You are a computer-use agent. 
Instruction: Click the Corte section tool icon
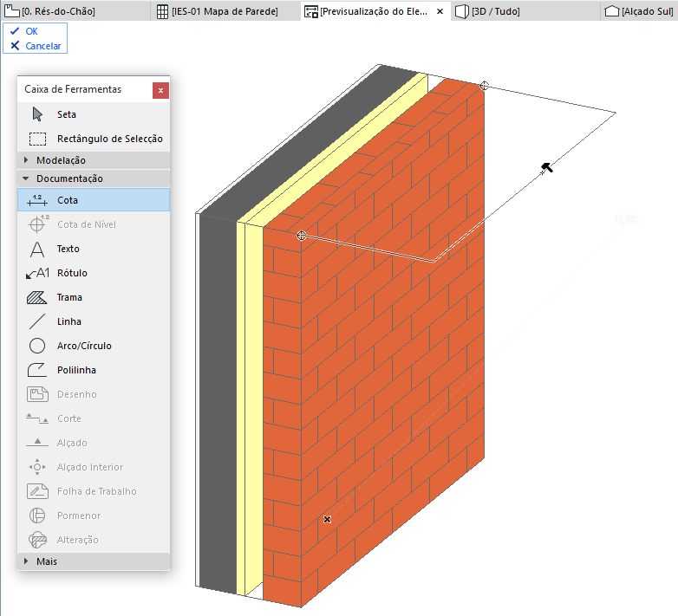click(37, 418)
